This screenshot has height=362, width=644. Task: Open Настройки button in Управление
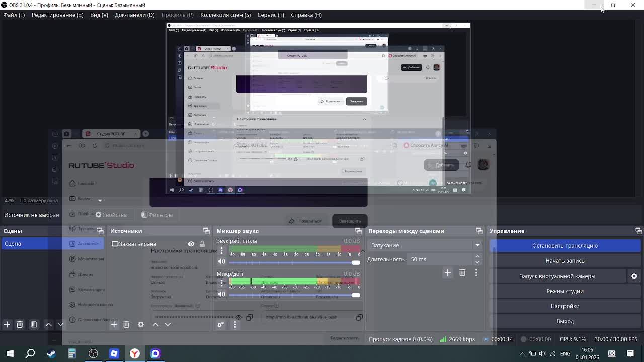coord(565,306)
